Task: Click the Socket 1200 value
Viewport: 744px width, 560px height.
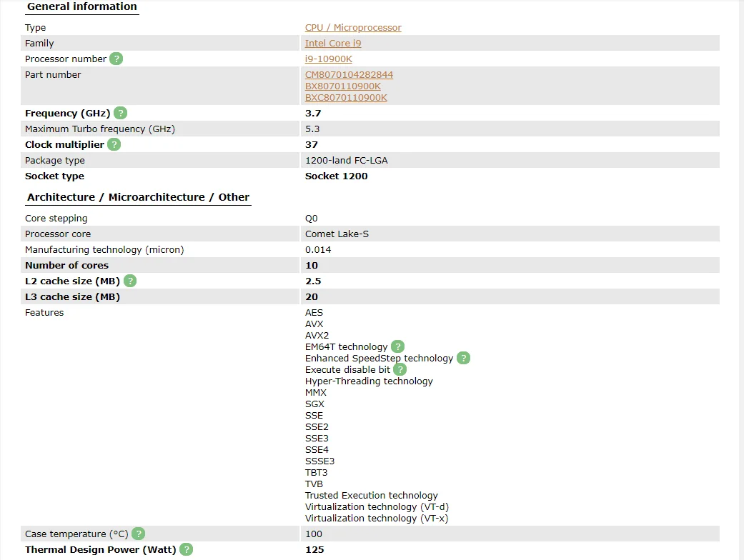Action: [337, 176]
